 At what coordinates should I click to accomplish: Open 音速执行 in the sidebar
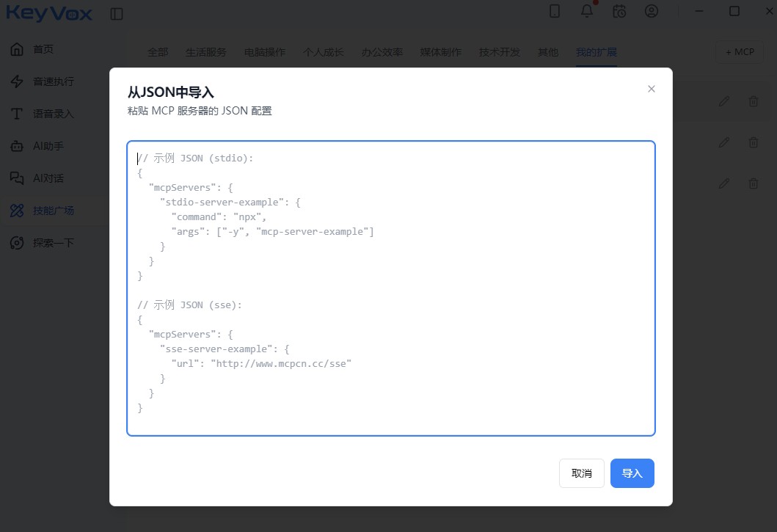tap(54, 81)
